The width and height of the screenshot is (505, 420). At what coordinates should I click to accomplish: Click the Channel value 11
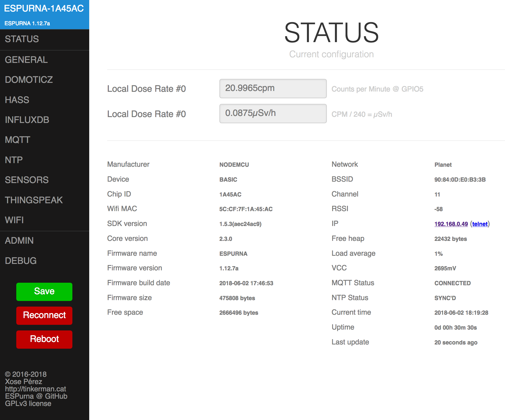point(437,195)
